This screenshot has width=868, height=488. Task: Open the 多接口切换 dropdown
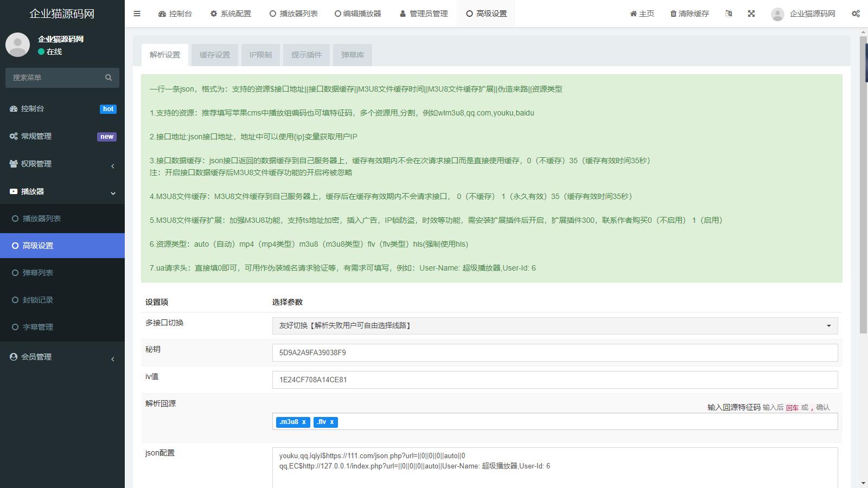pyautogui.click(x=554, y=326)
